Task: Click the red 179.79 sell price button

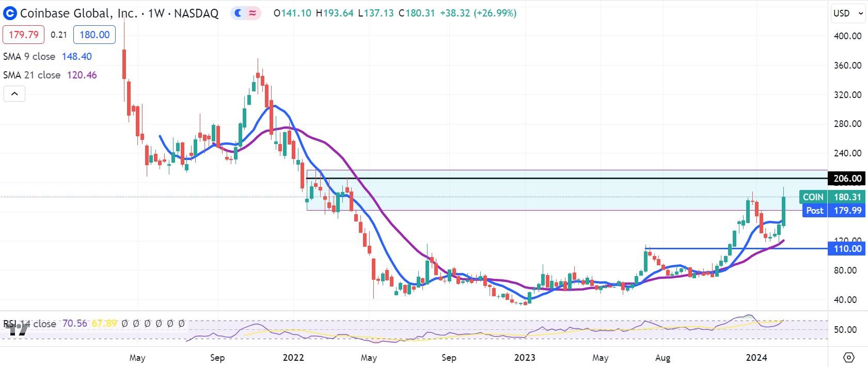Action: click(x=24, y=35)
